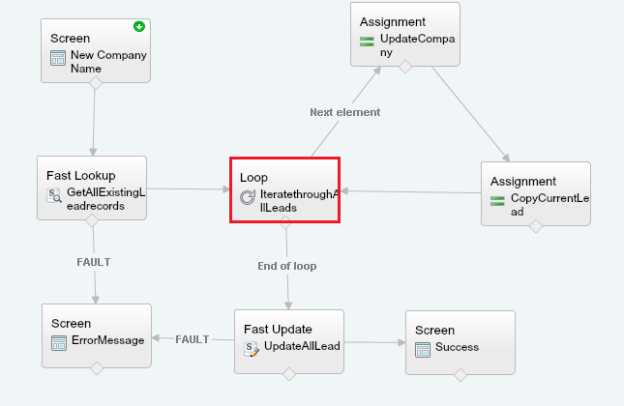The image size is (624, 406).
Task: Click connector diamond under New Company Name screen
Action: coord(96,83)
